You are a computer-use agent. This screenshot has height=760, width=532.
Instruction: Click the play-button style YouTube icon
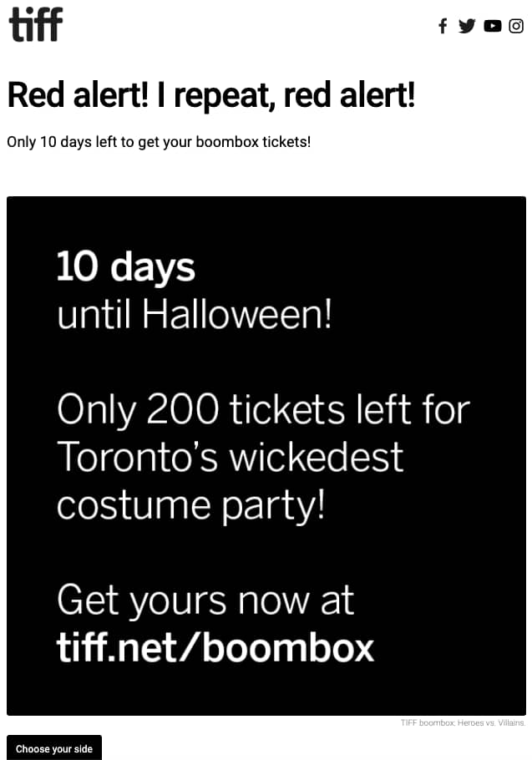pyautogui.click(x=492, y=26)
